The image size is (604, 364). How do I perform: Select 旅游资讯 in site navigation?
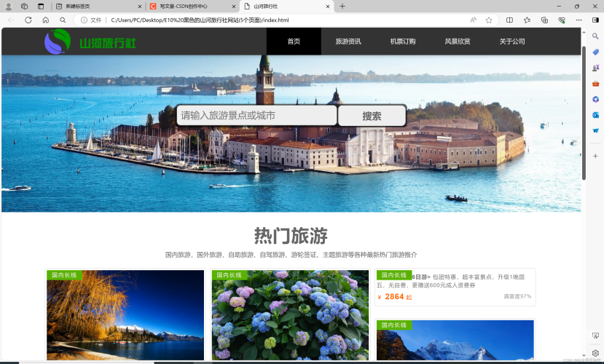[348, 41]
